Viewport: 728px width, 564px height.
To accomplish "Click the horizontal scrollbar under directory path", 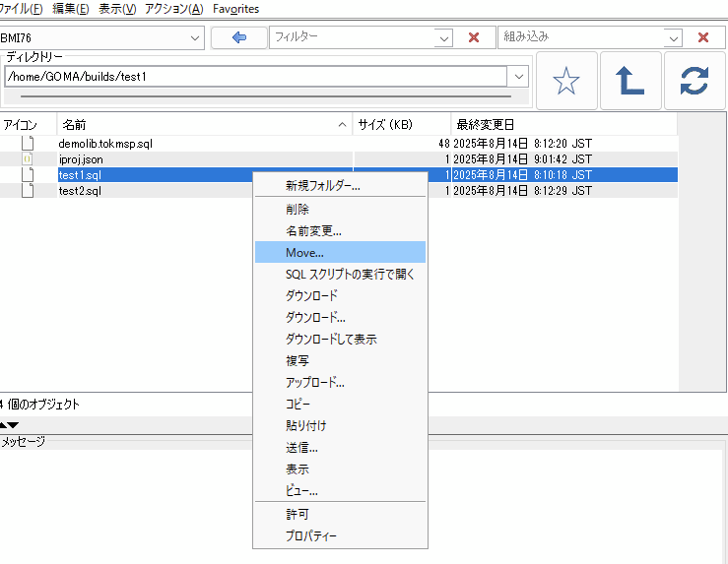I will pos(266,96).
